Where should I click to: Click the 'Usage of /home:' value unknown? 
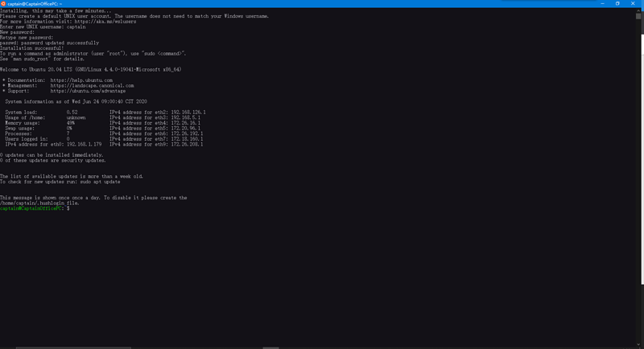coord(76,117)
